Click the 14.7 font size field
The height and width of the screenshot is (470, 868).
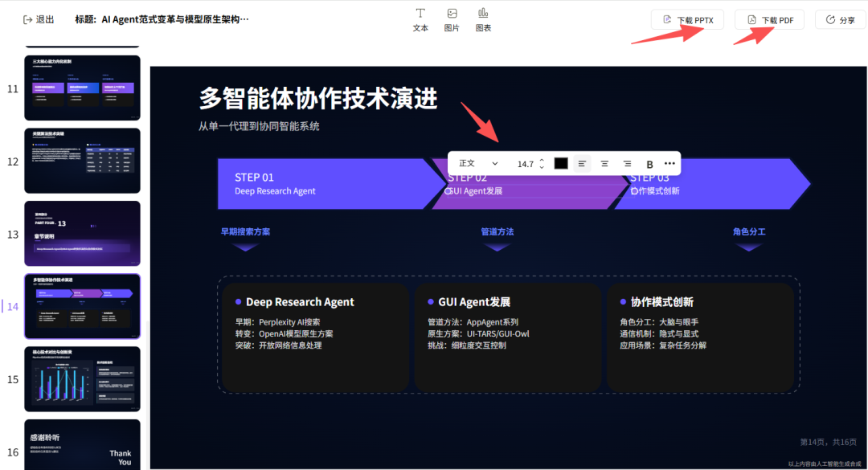click(526, 164)
